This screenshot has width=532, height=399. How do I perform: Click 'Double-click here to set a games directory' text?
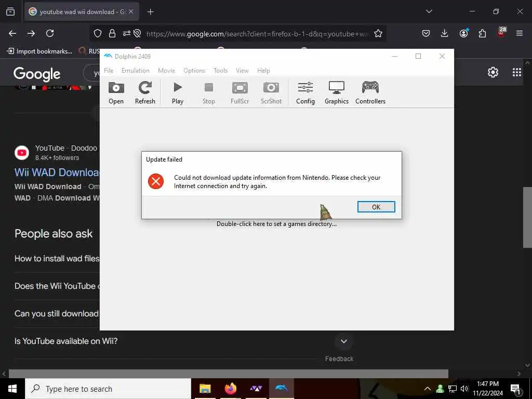pos(276,224)
